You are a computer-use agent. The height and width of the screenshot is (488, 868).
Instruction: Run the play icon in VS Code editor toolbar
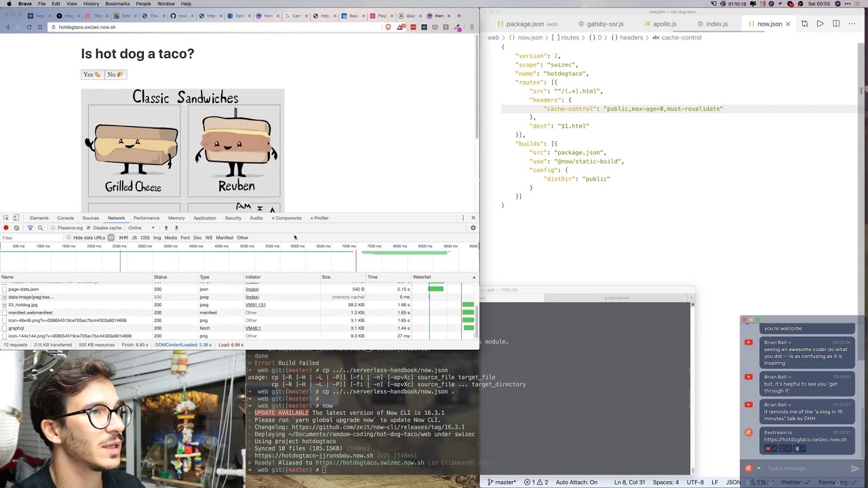[x=820, y=24]
